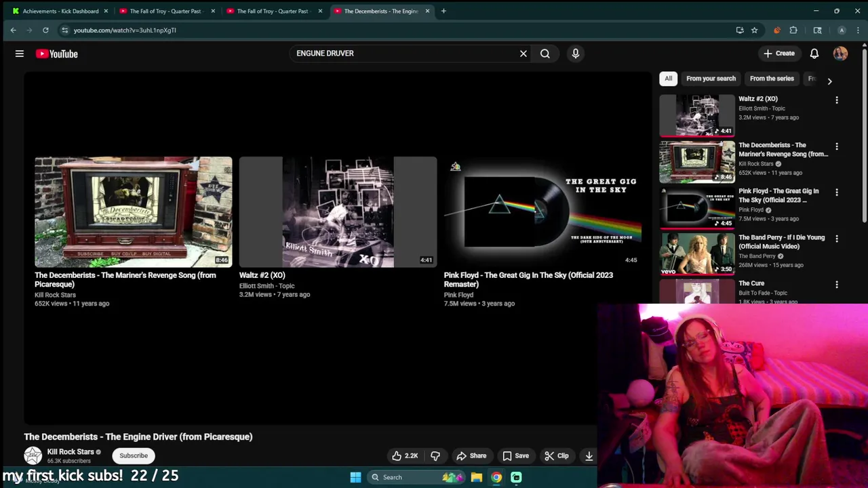This screenshot has height=488, width=868.
Task: View site information icon in address bar
Action: pyautogui.click(x=64, y=30)
